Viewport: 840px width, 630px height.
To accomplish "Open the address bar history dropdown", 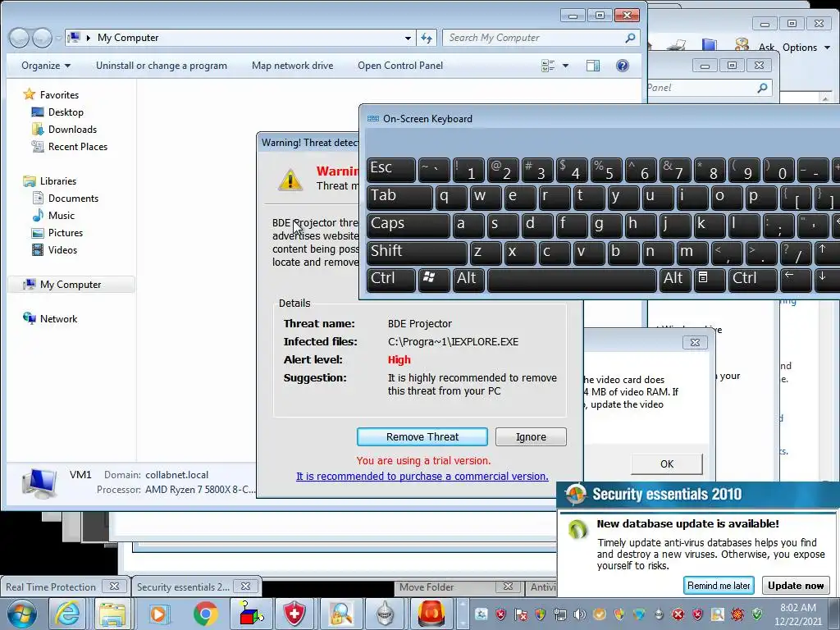I will tap(408, 38).
